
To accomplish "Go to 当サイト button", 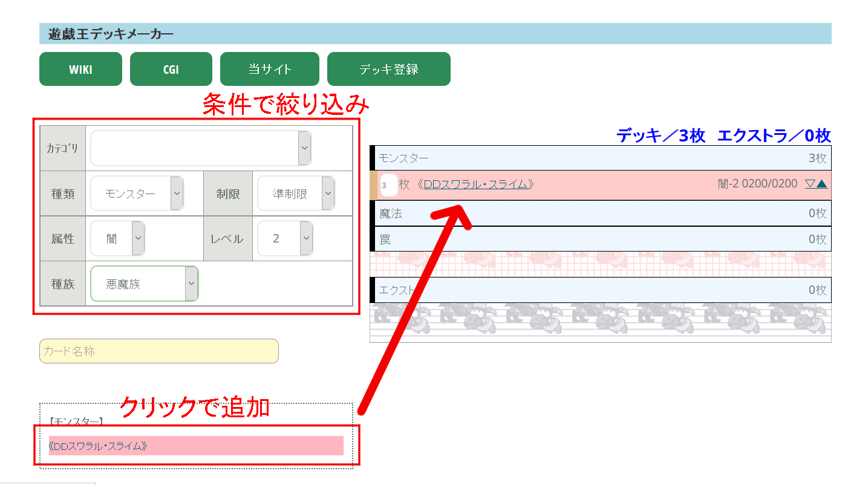I will click(270, 69).
